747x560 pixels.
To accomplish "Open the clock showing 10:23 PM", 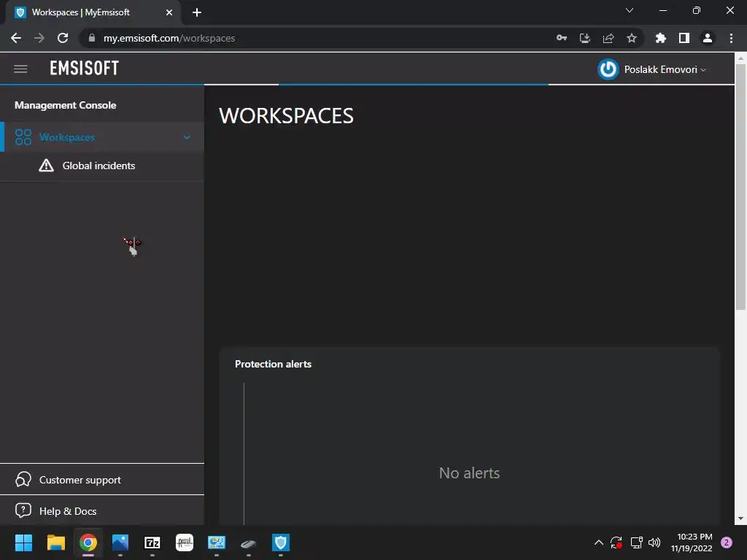I will [x=692, y=542].
